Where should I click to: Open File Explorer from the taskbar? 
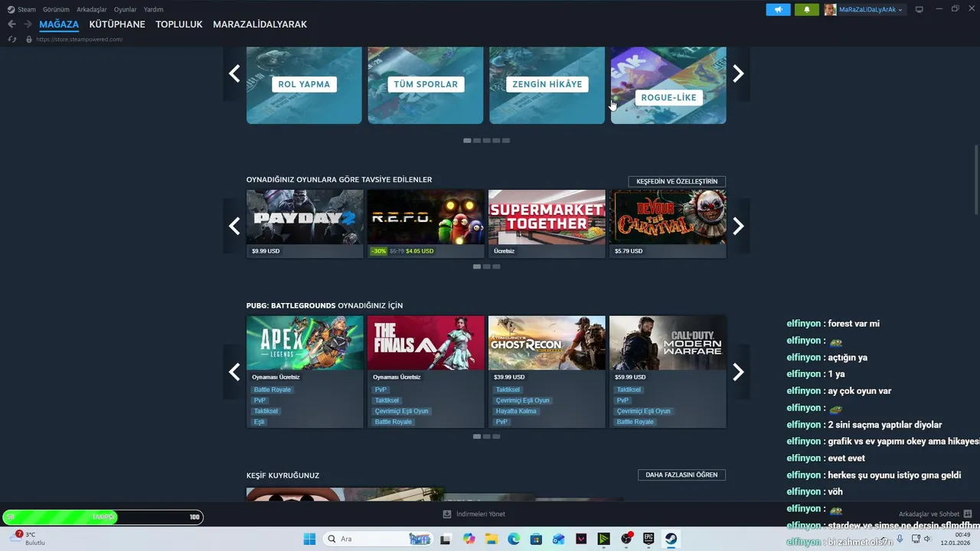491,539
